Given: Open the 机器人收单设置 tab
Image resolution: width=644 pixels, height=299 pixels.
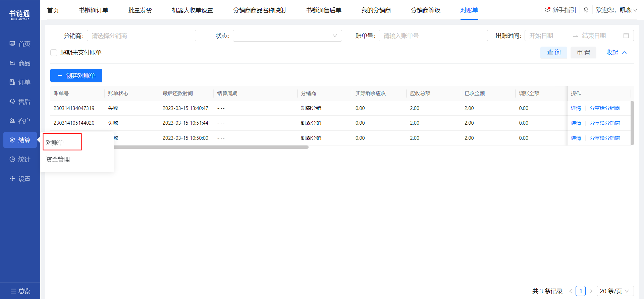Looking at the screenshot, I should [x=193, y=10].
